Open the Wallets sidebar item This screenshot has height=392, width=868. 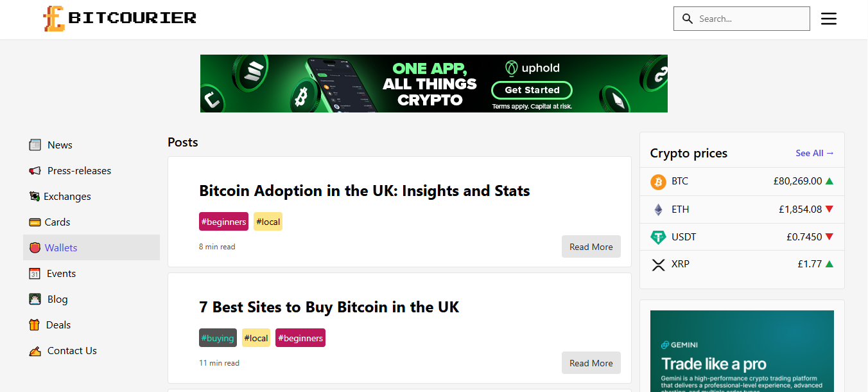click(x=91, y=247)
